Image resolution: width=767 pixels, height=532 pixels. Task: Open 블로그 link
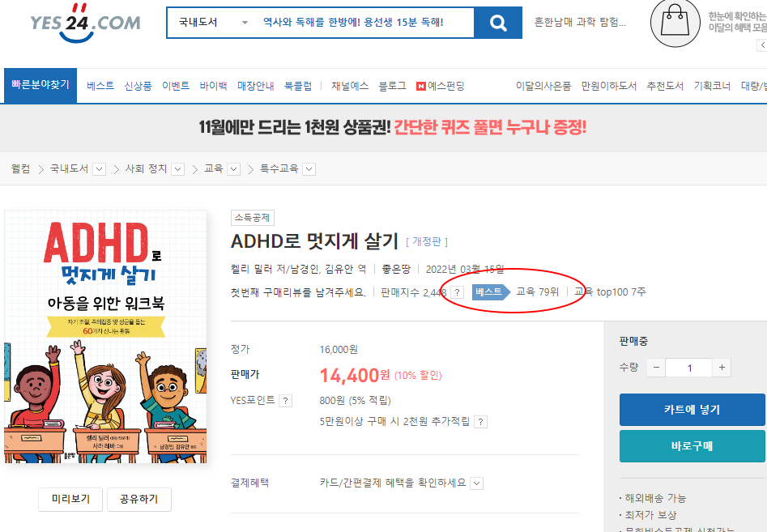click(x=392, y=86)
